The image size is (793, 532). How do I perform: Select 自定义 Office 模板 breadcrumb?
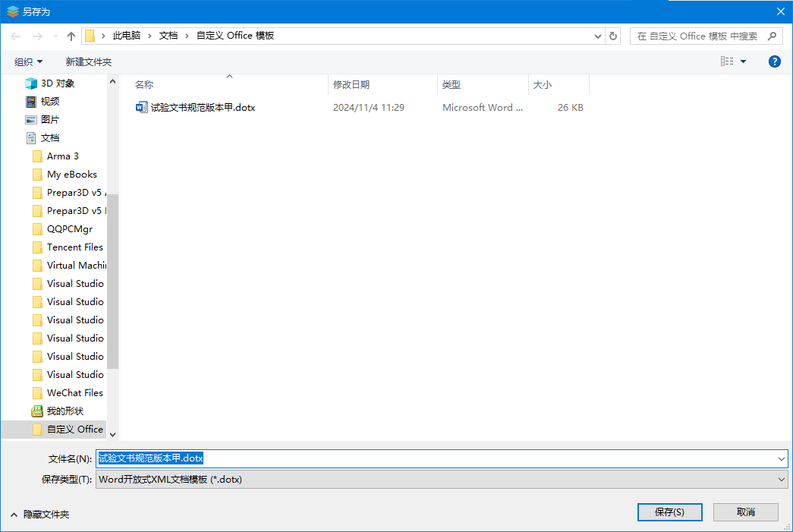click(x=235, y=36)
